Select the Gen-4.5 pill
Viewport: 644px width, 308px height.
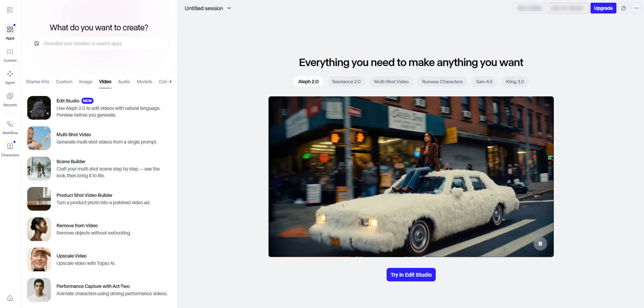[484, 82]
